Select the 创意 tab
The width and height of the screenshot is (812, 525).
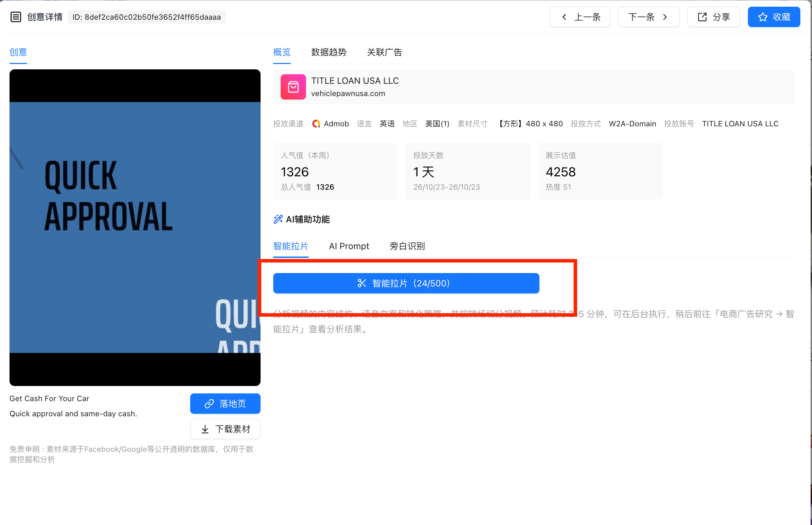pos(18,52)
